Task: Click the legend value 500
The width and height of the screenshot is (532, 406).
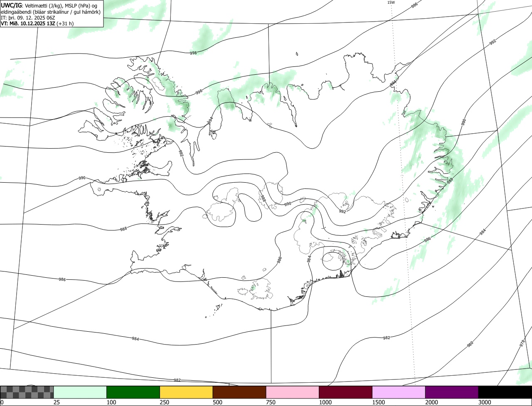Action: coord(219,402)
